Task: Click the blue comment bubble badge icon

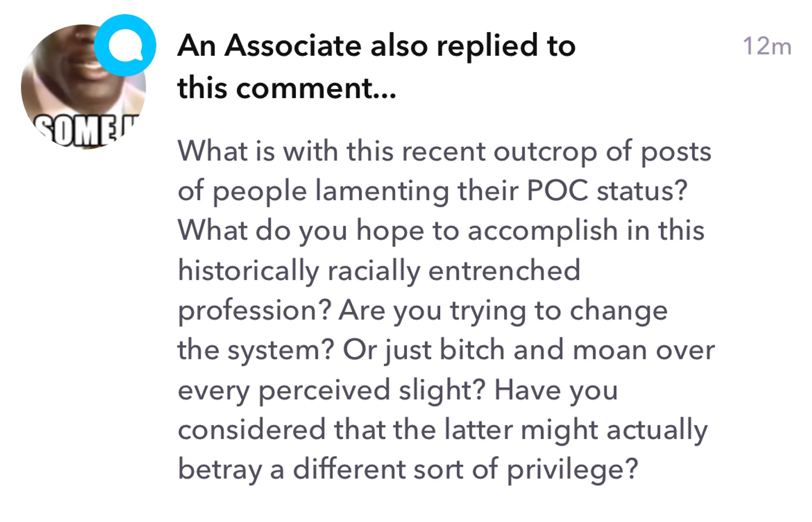Action: [x=125, y=45]
